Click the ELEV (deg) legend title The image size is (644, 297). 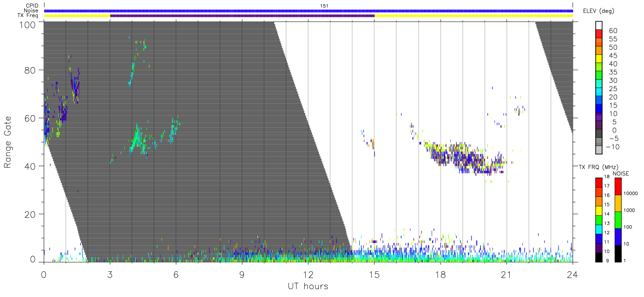[598, 10]
